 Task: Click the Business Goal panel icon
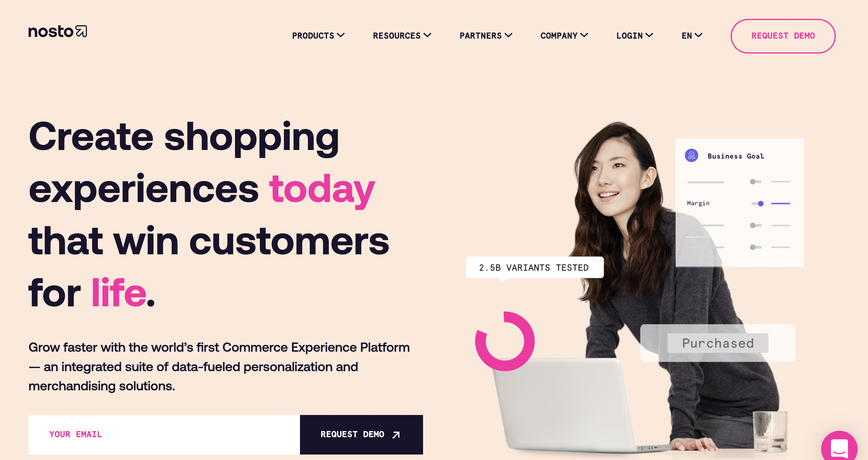692,156
